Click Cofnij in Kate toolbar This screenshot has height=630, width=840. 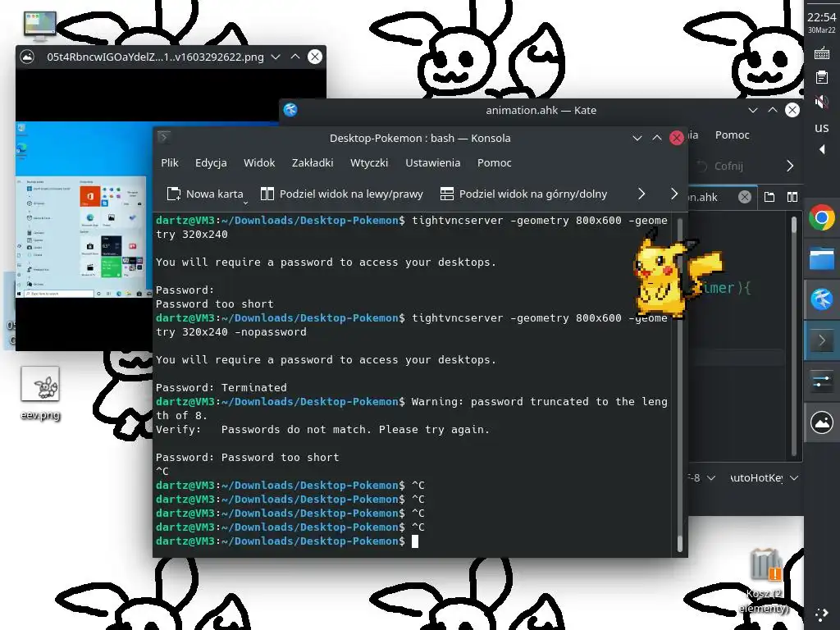tap(720, 166)
